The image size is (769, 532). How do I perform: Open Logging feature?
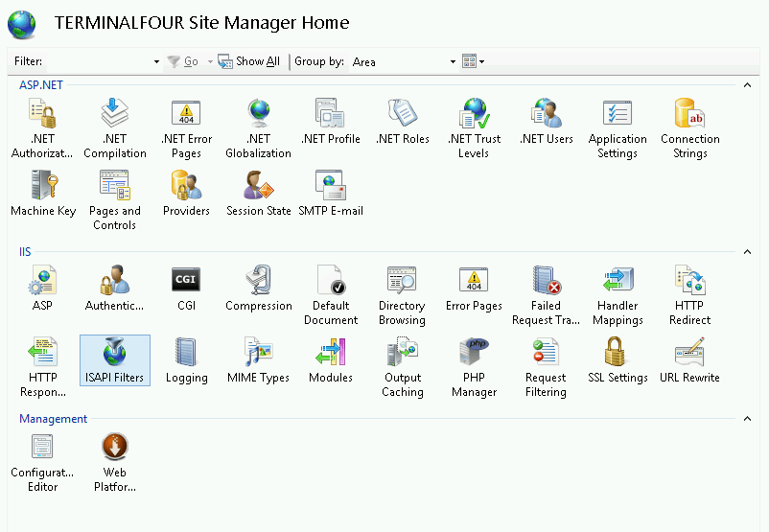pos(186,359)
